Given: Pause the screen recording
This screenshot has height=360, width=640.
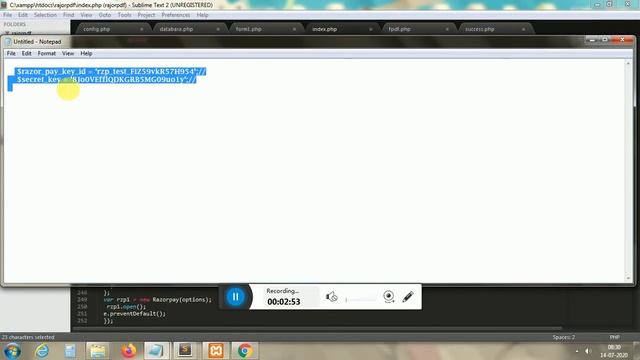Looking at the screenshot, I should [236, 297].
